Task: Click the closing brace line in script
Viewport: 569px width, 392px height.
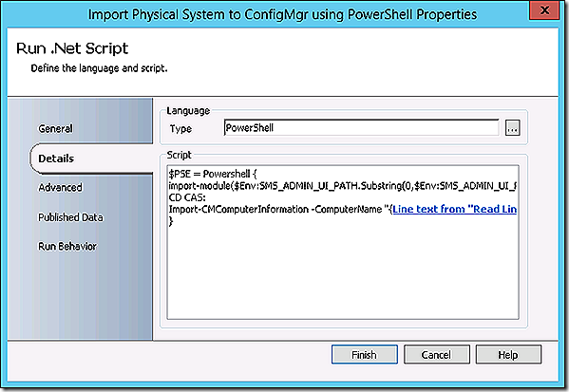Action: [x=171, y=221]
